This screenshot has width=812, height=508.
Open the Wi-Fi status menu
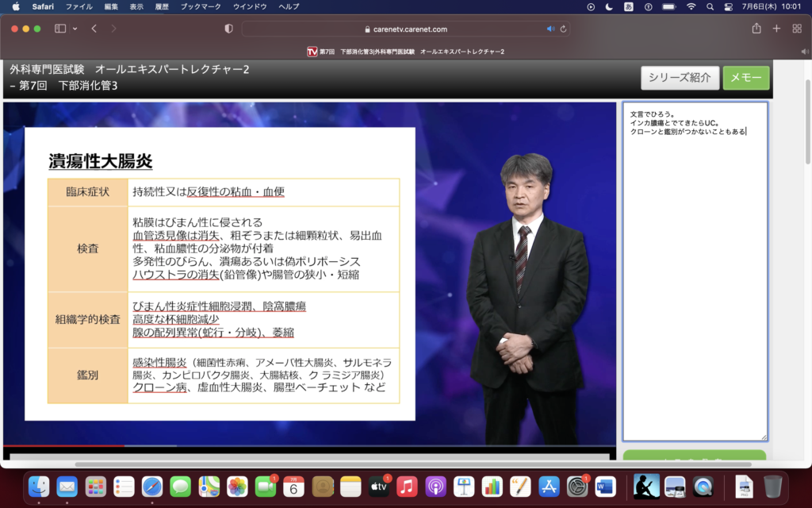coord(691,6)
